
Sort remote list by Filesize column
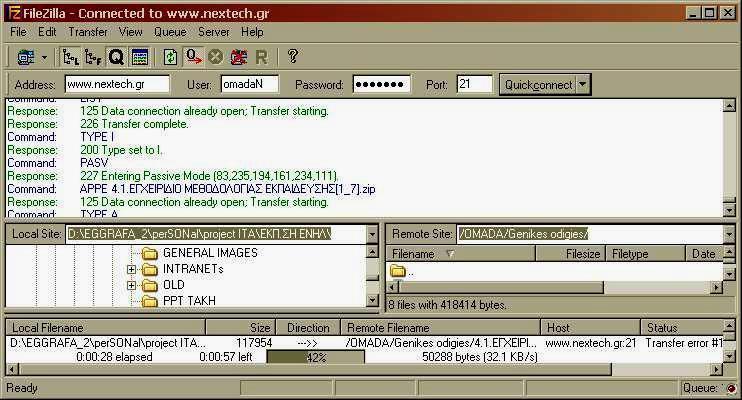(x=570, y=254)
